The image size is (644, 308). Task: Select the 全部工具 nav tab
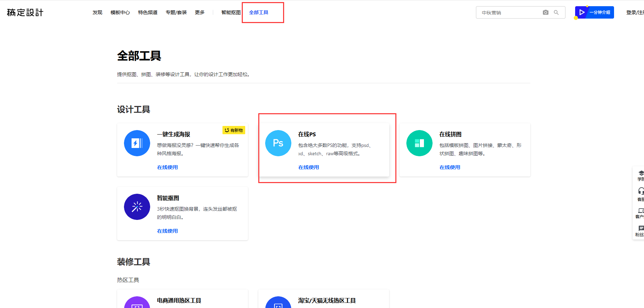(259, 12)
